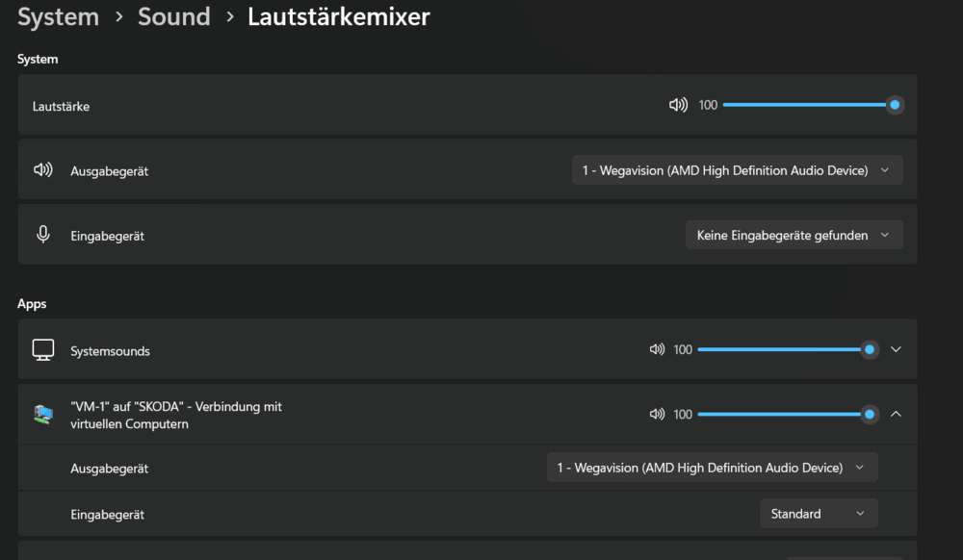Mute the system volume speaker icon
This screenshot has height=560, width=963.
click(x=678, y=105)
